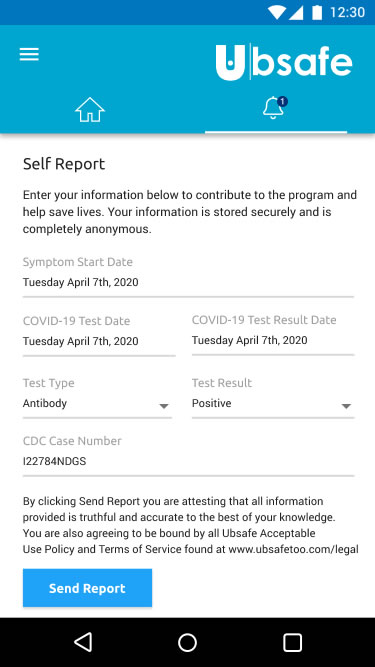Tap the notification badge showing 1
This screenshot has width=375, height=667.
282,102
